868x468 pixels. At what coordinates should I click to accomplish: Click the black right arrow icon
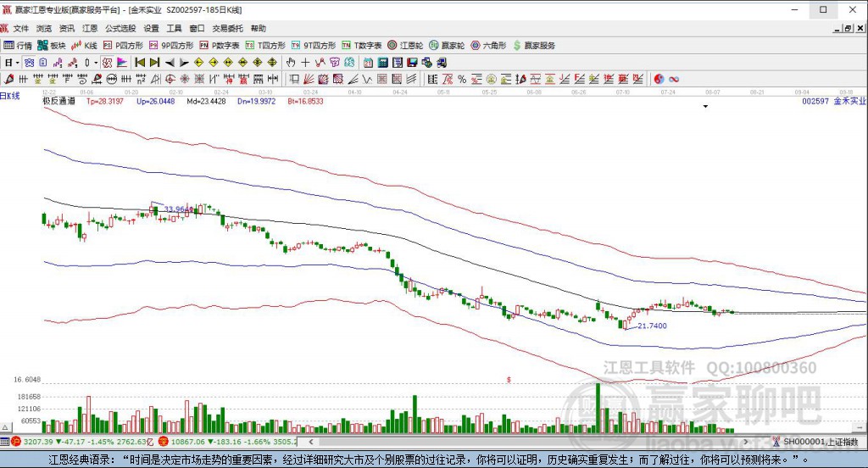tap(184, 63)
